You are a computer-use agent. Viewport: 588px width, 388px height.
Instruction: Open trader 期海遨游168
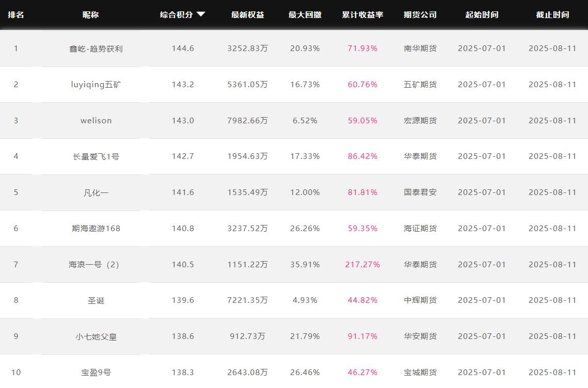pyautogui.click(x=96, y=228)
